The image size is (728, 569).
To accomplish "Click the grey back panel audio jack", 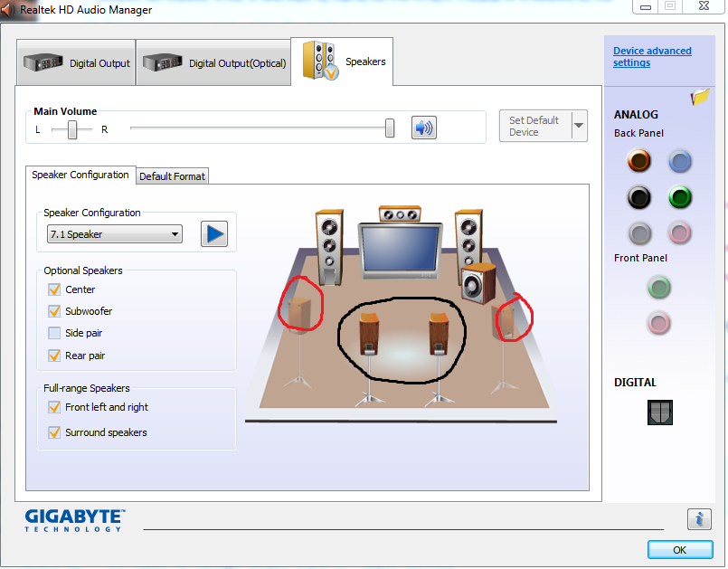I will tap(639, 233).
